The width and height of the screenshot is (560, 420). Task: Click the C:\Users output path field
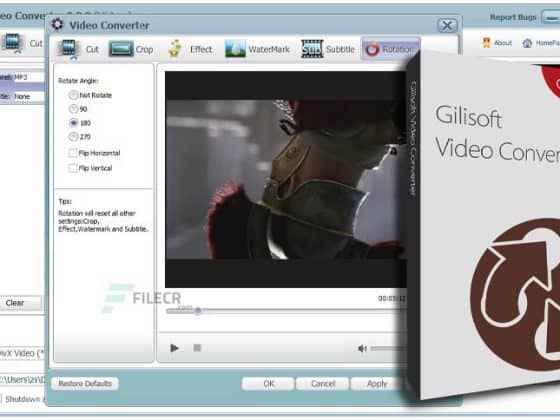coord(22,380)
